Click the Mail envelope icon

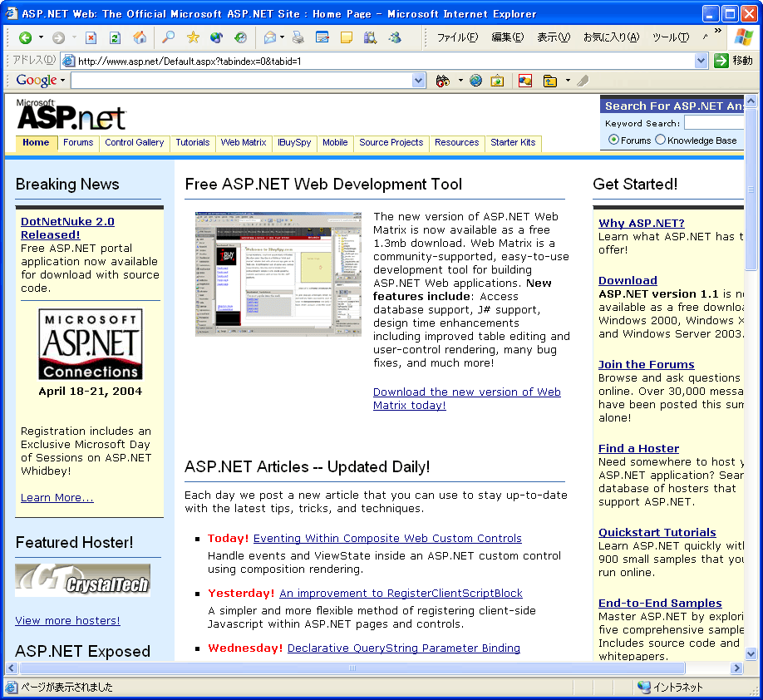(270, 37)
